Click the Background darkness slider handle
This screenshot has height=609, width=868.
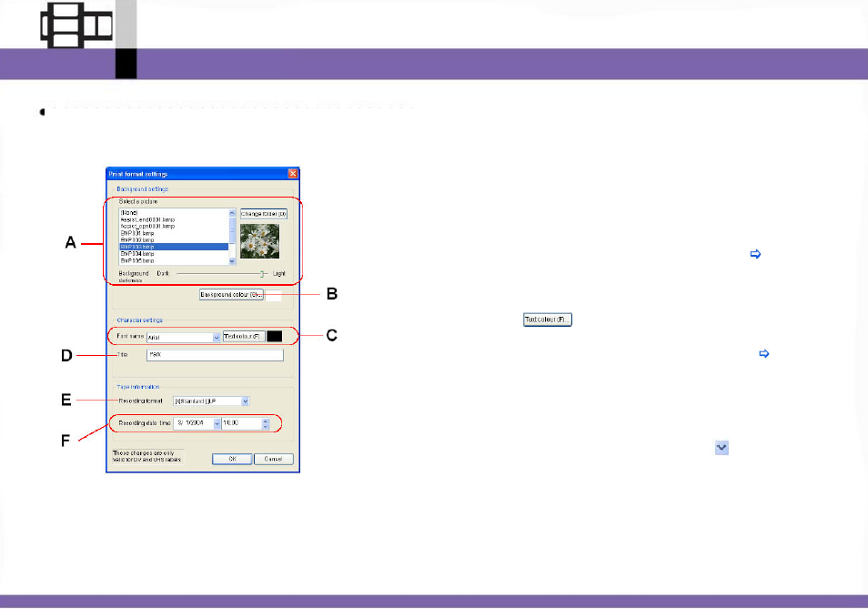click(x=262, y=273)
